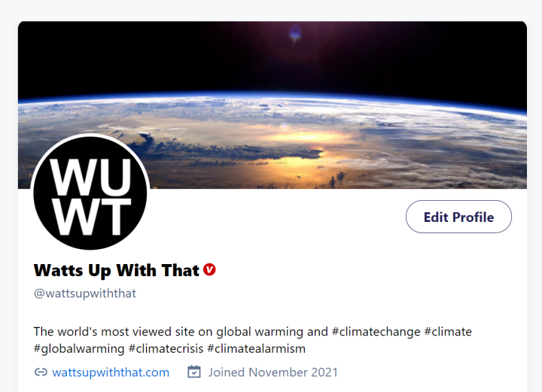Open the Earth-from-space banner image
Screen dimensions: 542x392
273,105
